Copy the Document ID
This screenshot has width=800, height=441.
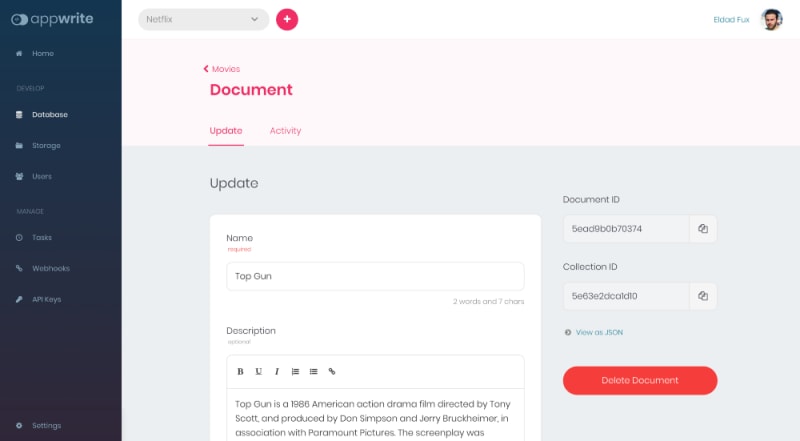[x=703, y=229]
